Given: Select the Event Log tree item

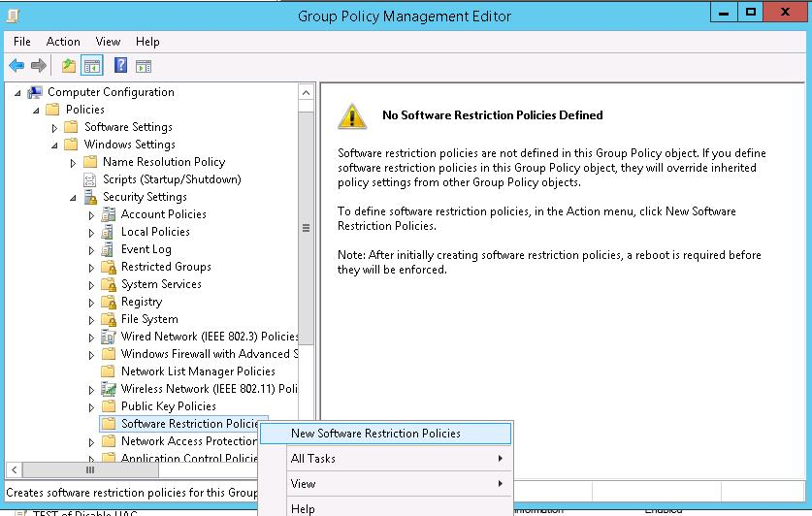Looking at the screenshot, I should tap(146, 249).
